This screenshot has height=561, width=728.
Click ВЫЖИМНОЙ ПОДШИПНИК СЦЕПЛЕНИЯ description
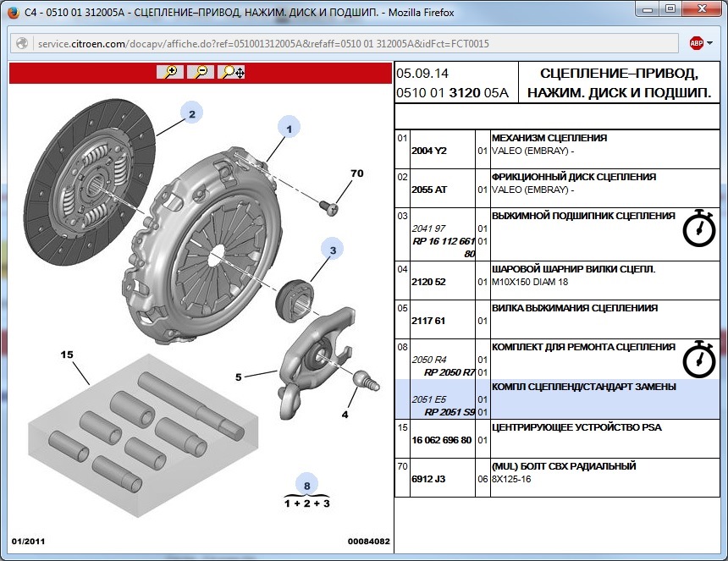pos(583,216)
